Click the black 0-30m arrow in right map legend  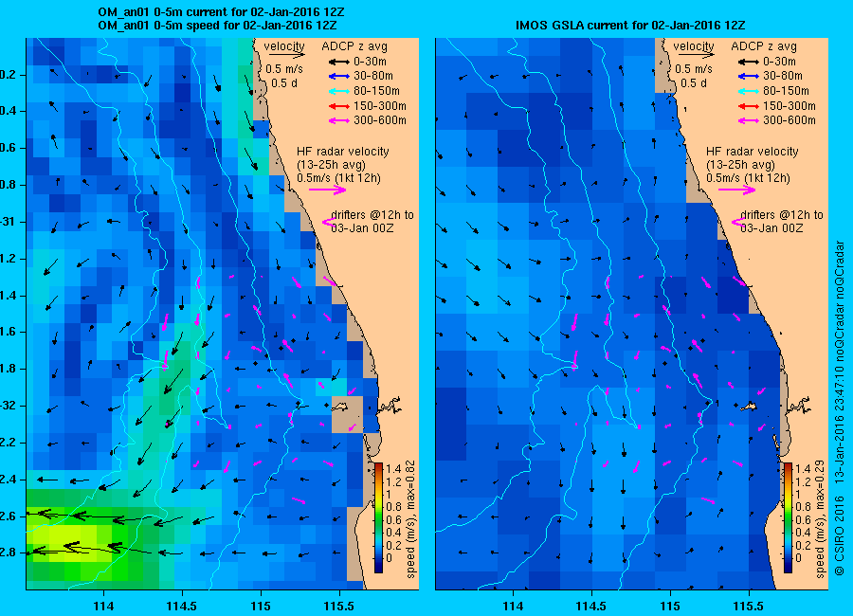click(749, 62)
